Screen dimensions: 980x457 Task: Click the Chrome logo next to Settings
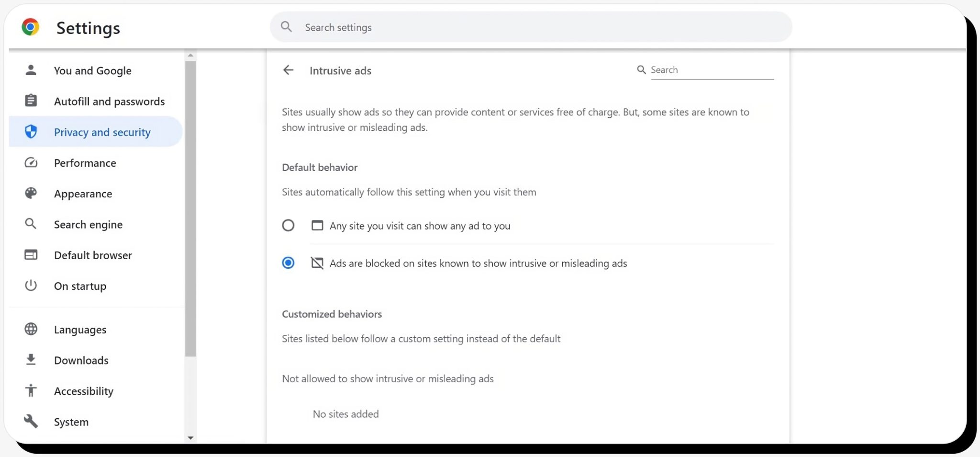click(x=31, y=27)
